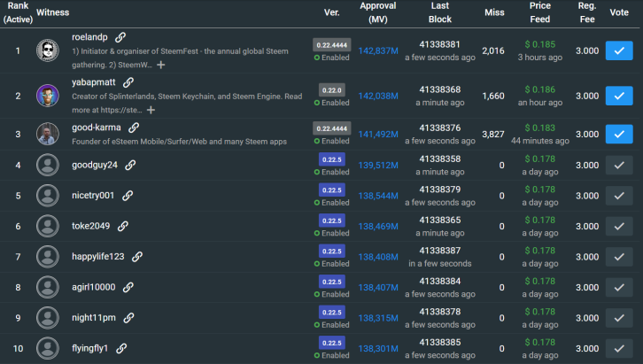Viewport: 643px width, 364px height.
Task: Expand yabapmatt's full description
Action: 151,110
